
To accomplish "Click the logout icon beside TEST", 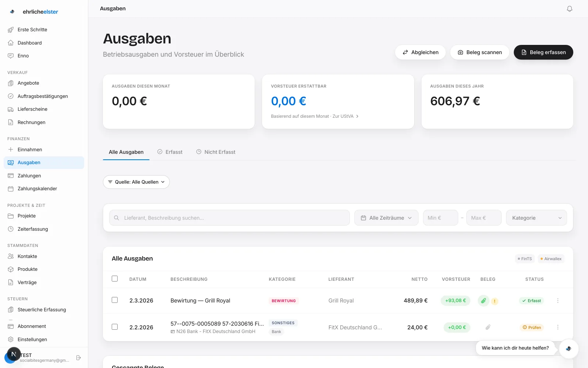I will 78,357.
